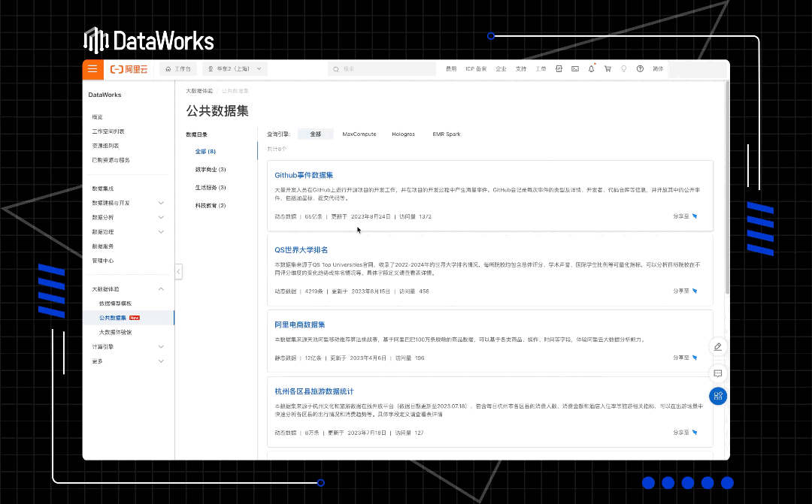812x504 pixels.
Task: Open the shopping cart icon
Action: [608, 68]
